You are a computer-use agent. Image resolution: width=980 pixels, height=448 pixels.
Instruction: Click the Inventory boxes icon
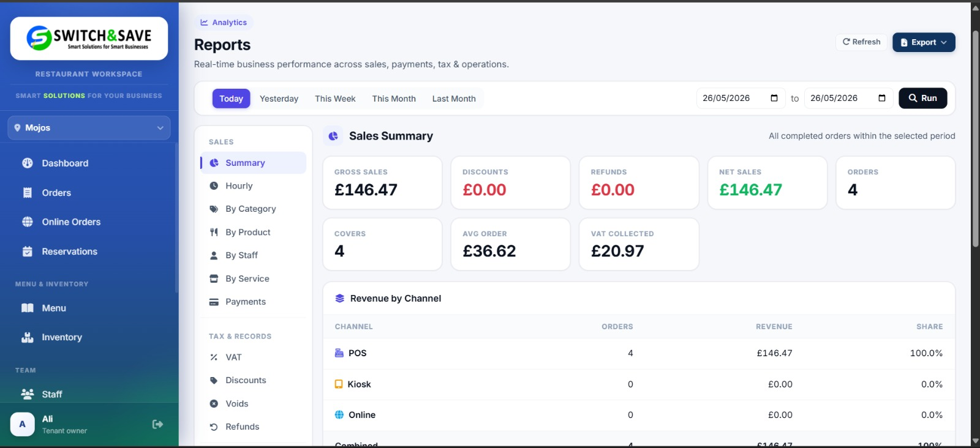[x=28, y=337]
